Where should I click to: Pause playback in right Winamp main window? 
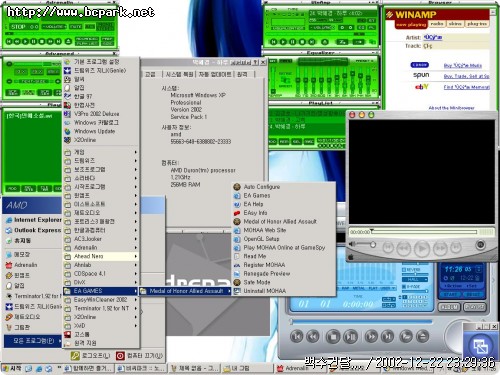(x=293, y=42)
